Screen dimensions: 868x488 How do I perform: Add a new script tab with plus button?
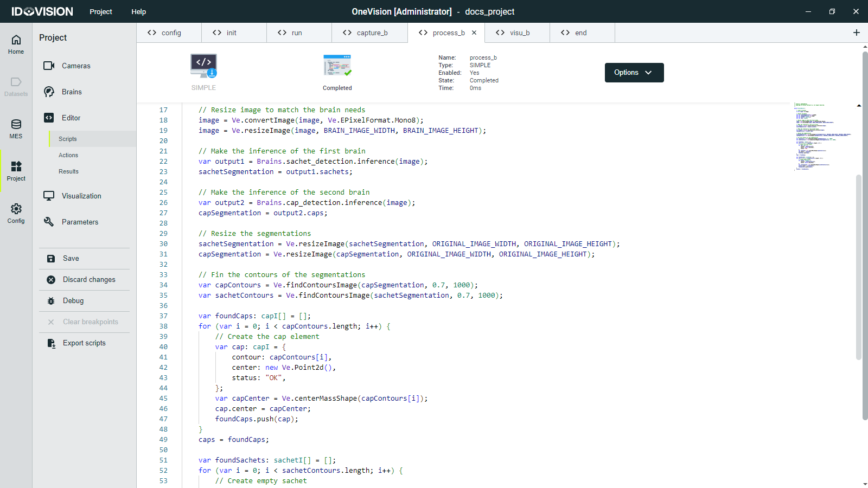pos(857,33)
